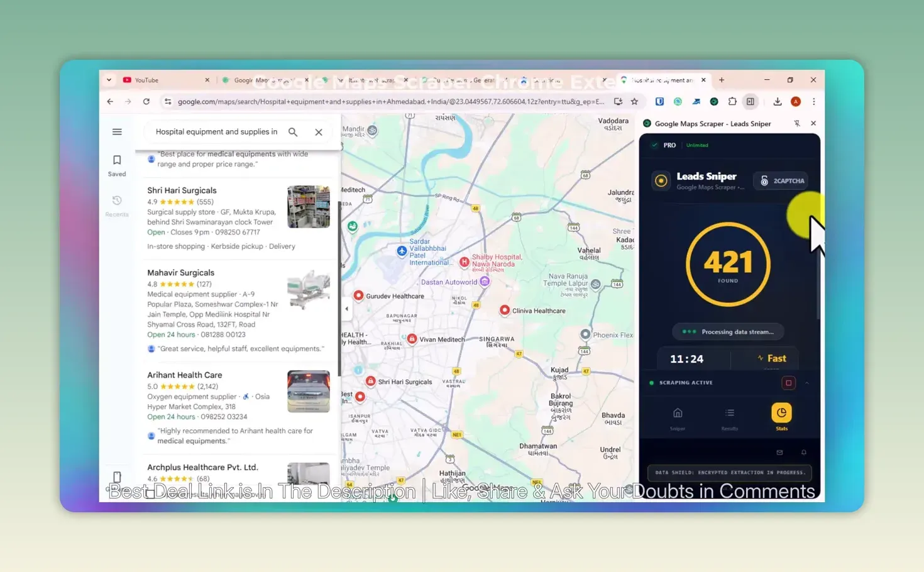Viewport: 924px width, 572px height.
Task: Close the YouTube browser tab
Action: (207, 80)
